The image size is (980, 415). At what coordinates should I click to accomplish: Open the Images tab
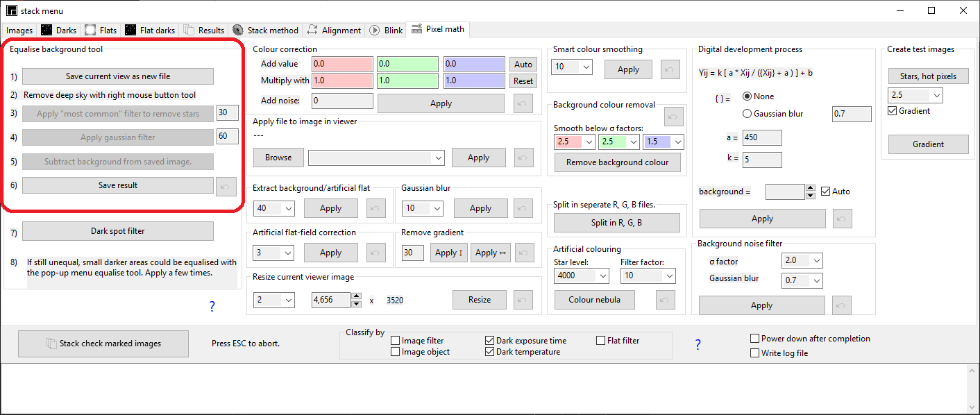pyautogui.click(x=19, y=31)
